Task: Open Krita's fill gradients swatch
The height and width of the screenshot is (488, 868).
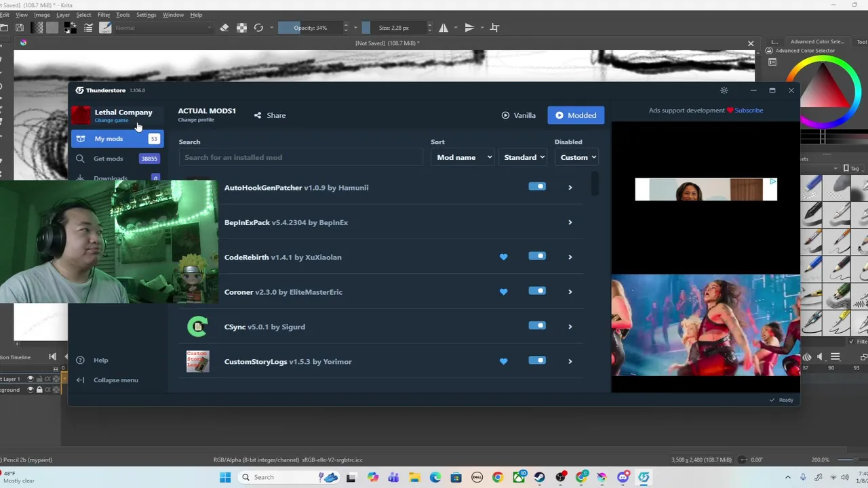Action: (37, 28)
